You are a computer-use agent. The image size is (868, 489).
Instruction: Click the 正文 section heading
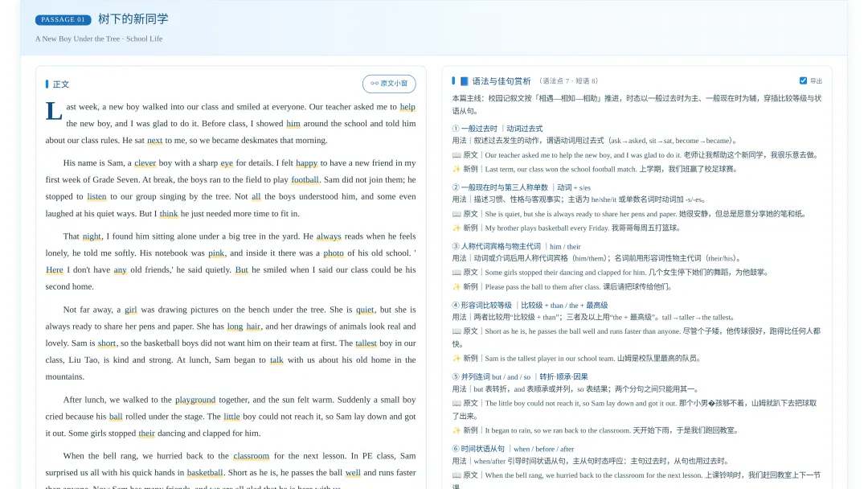(x=61, y=84)
